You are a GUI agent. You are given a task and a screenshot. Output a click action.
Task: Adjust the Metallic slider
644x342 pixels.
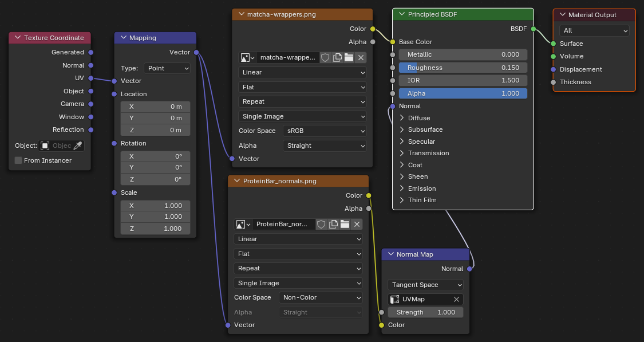coord(463,54)
